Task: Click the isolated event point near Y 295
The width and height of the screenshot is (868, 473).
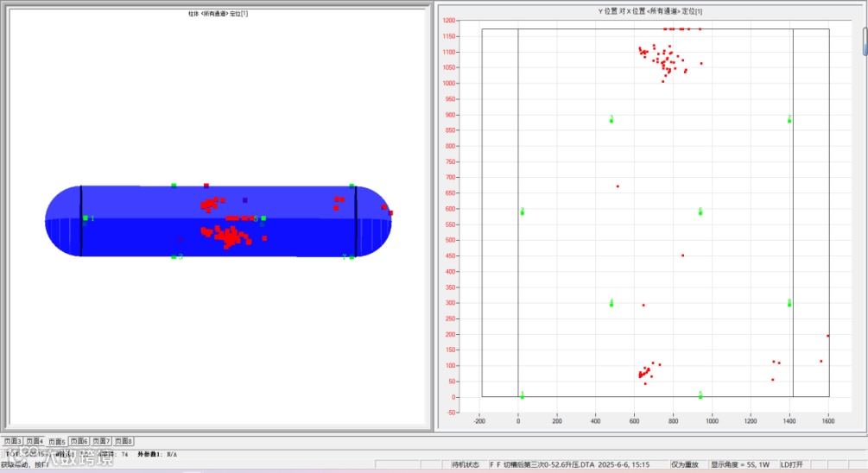Action: [x=643, y=305]
